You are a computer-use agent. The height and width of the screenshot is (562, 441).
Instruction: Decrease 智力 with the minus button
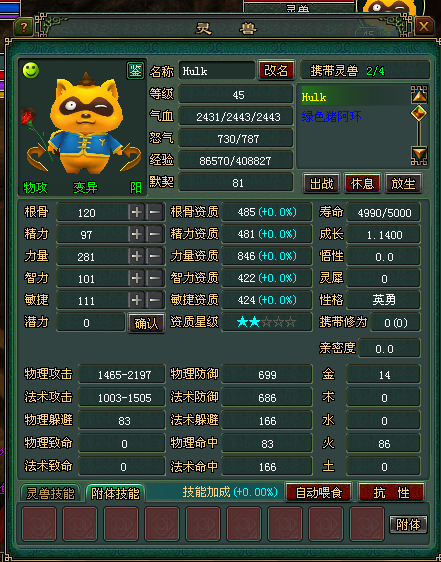155,278
